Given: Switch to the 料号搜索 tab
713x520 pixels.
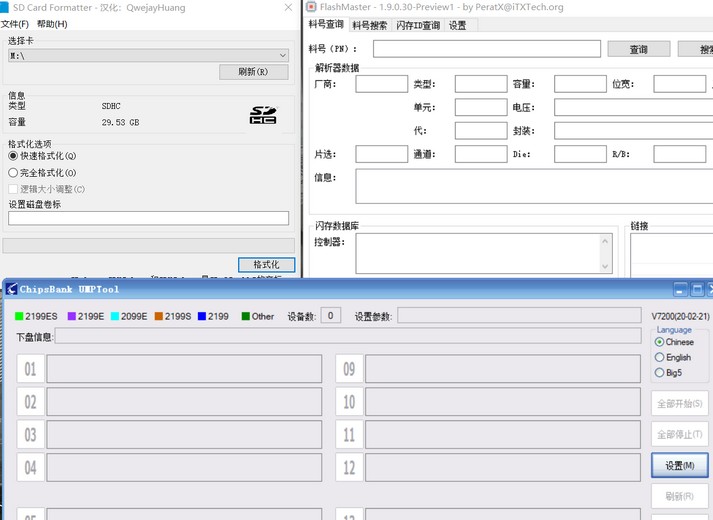Looking at the screenshot, I should point(370,25).
